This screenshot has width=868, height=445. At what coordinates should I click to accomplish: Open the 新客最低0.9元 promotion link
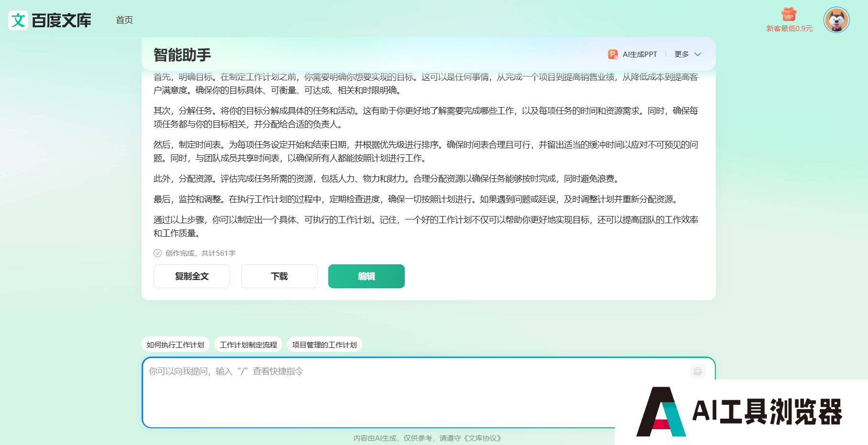[789, 29]
